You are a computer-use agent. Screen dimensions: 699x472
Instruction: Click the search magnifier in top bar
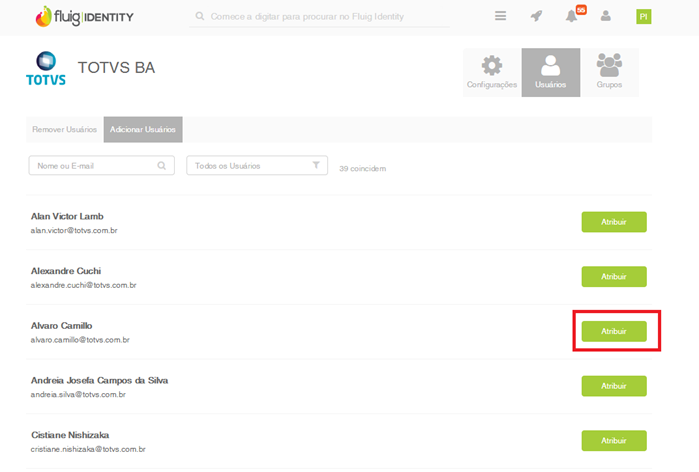pyautogui.click(x=200, y=16)
